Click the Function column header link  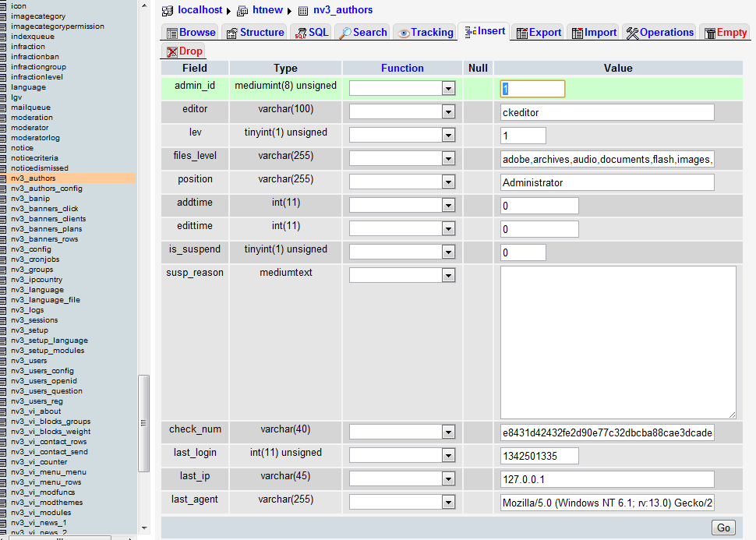point(402,68)
